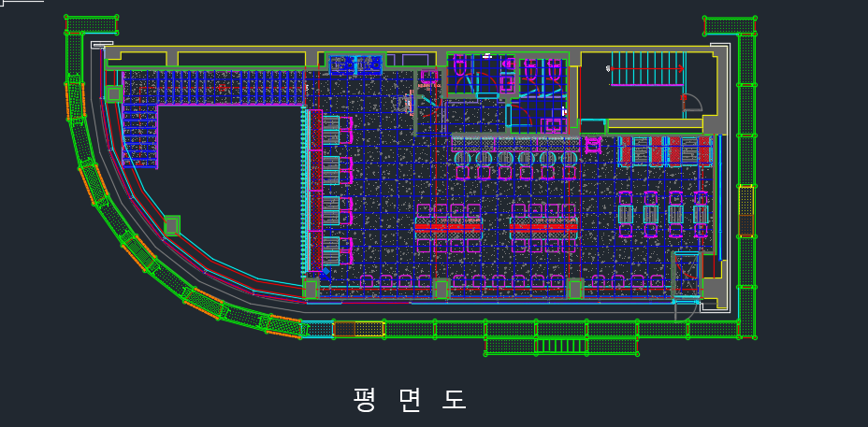Click the left red communal long table
Screen dimensions: 868x427
tap(448, 227)
